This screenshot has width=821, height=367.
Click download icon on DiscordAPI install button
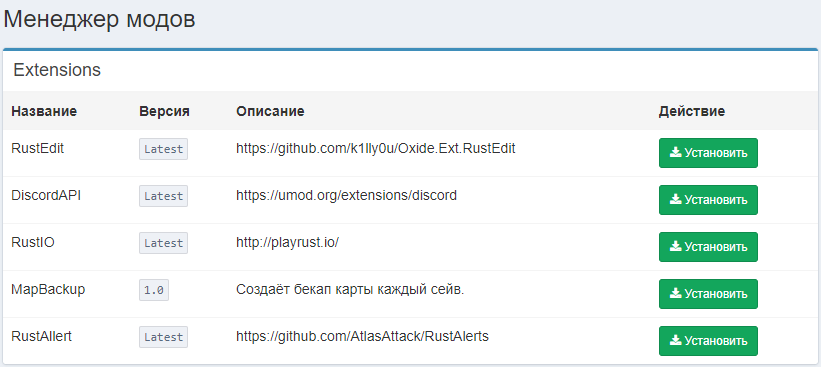[675, 200]
